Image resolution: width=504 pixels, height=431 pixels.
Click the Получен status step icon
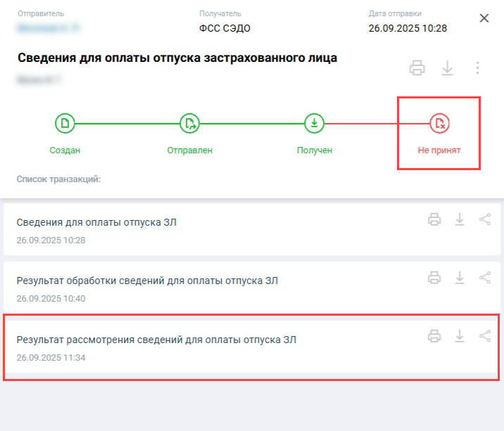pyautogui.click(x=314, y=124)
